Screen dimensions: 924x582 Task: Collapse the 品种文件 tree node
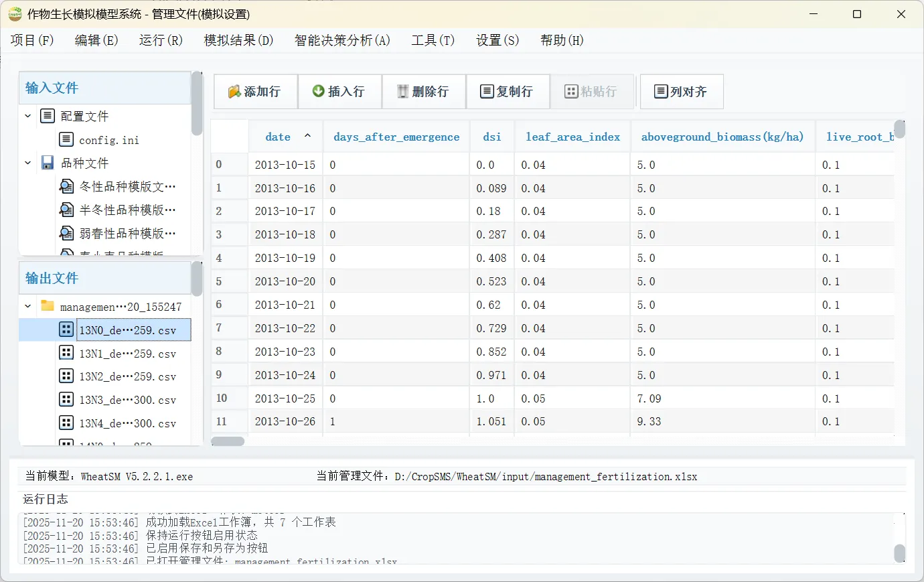coord(28,163)
